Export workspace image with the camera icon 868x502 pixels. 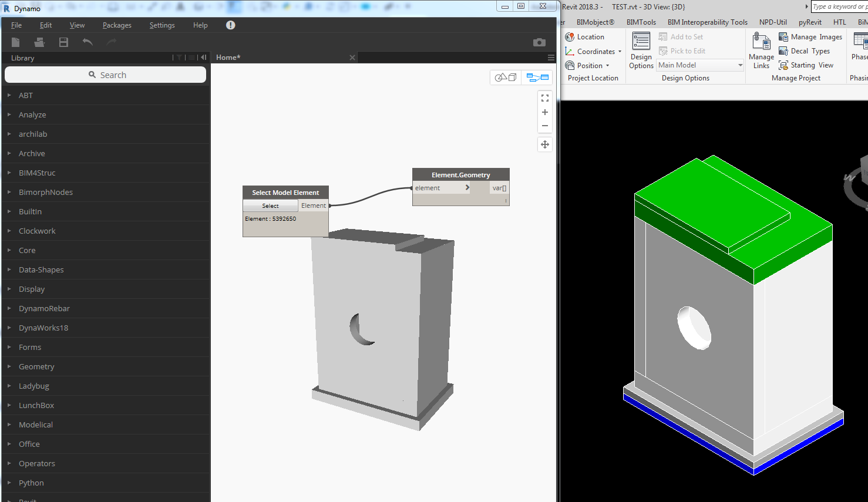[539, 42]
